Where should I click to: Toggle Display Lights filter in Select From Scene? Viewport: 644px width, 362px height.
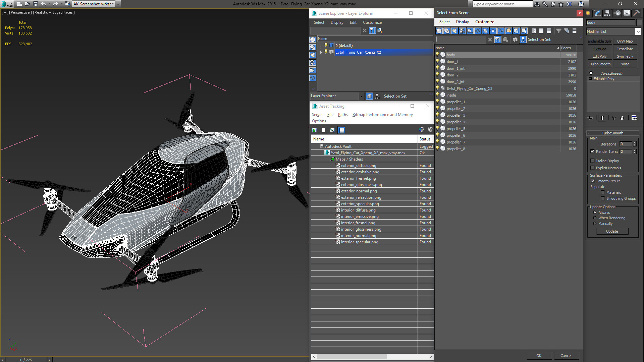[x=454, y=31]
